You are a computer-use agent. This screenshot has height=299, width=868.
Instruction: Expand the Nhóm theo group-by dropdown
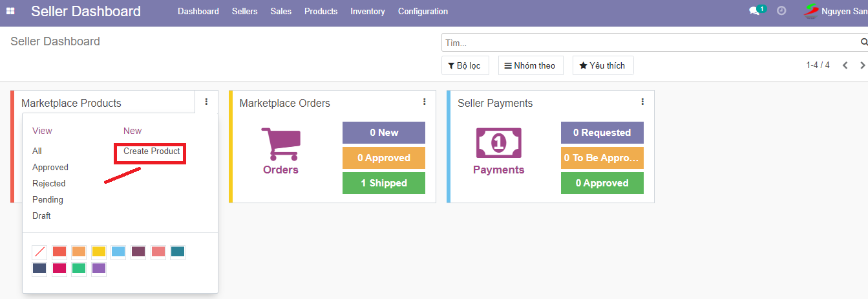pyautogui.click(x=530, y=65)
